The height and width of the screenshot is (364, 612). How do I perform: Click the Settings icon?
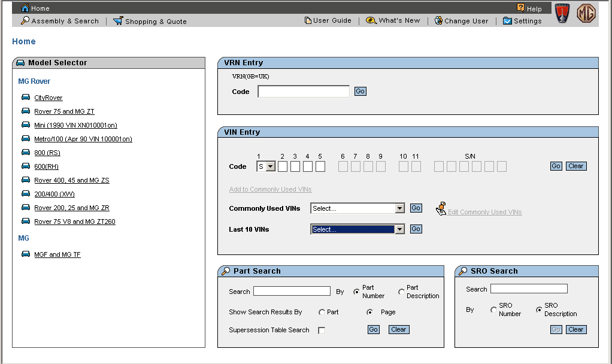point(507,21)
